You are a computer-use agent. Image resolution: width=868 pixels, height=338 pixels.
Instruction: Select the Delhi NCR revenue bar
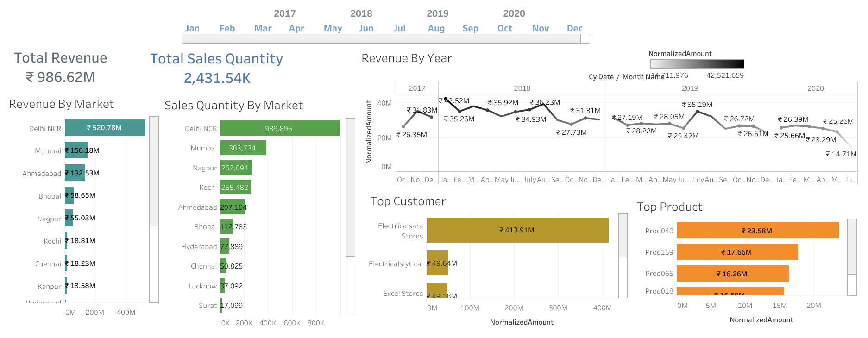click(105, 128)
